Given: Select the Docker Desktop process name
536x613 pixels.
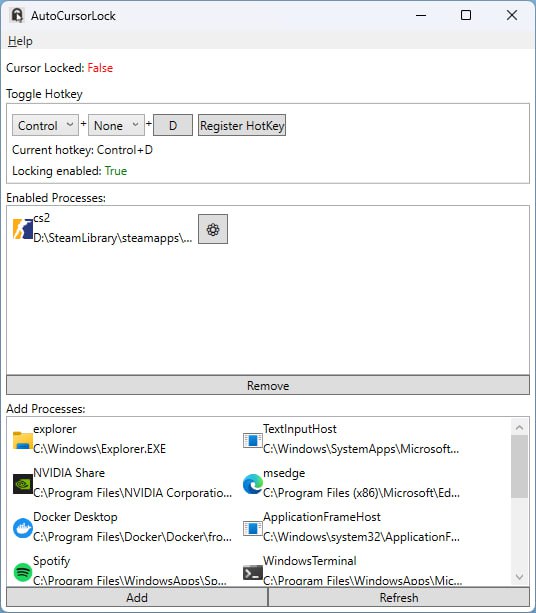Looking at the screenshot, I should coord(75,517).
